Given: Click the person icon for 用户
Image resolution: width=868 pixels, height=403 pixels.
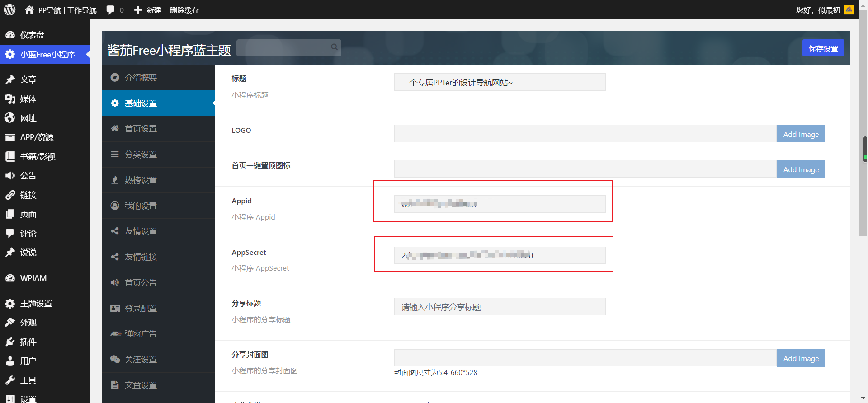Looking at the screenshot, I should [x=10, y=361].
